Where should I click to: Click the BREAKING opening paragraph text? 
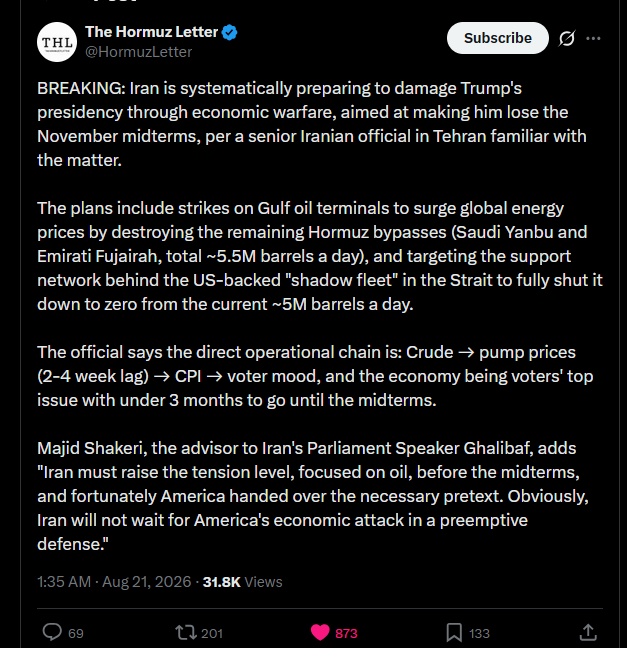coord(312,124)
